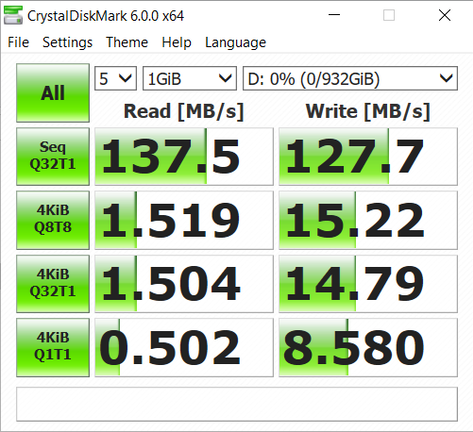Click the 4KiB Q32T1 write result 14.79
Screen dimensions: 473x432
point(368,284)
